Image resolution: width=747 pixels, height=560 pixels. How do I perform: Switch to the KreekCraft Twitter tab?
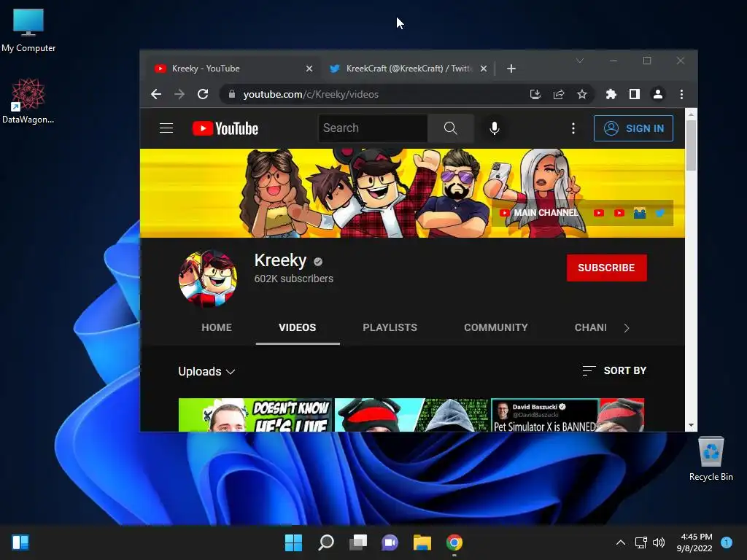(x=408, y=69)
